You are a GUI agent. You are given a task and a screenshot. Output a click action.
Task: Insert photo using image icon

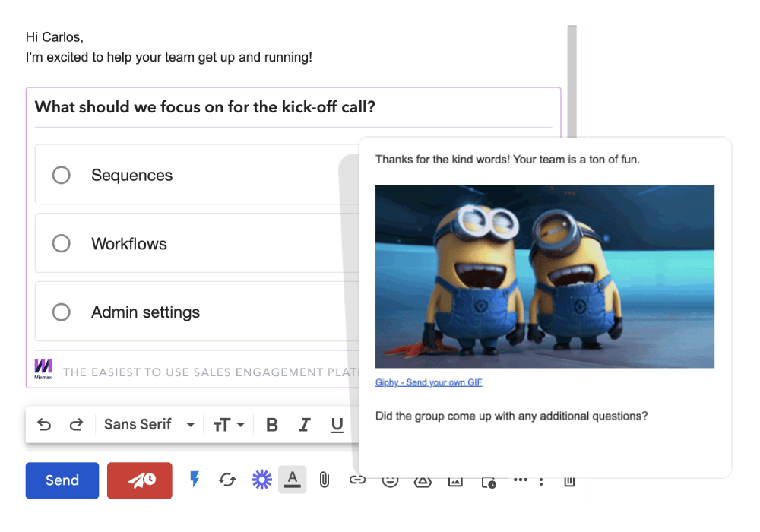tap(455, 482)
